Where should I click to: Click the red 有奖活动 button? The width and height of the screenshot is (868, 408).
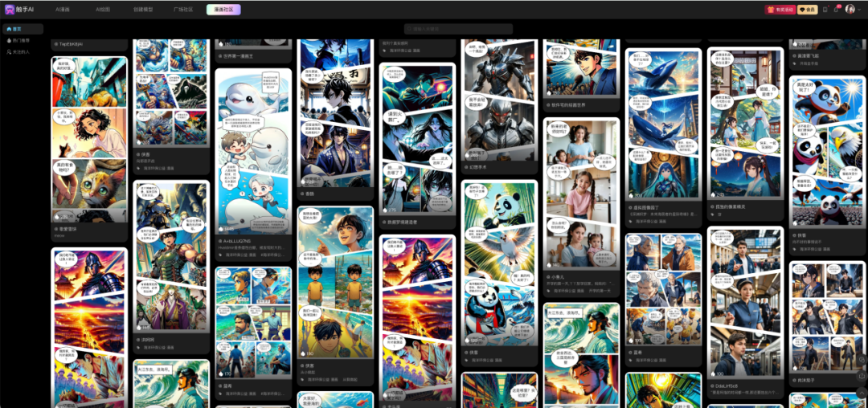[780, 10]
